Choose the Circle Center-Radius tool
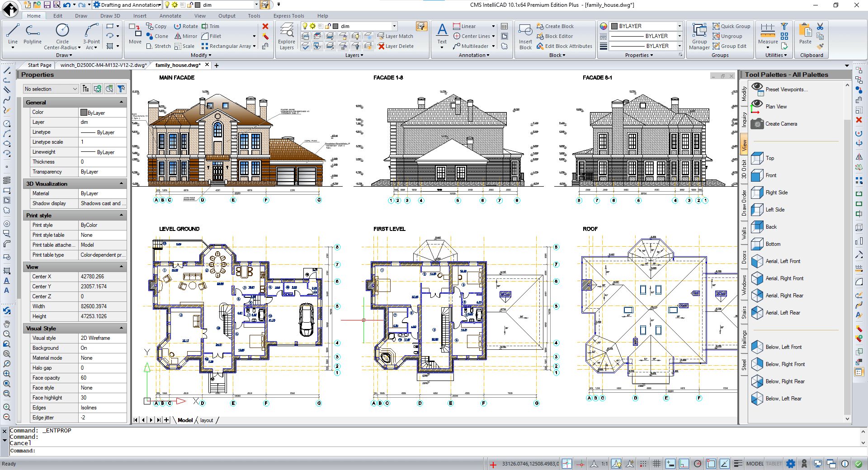This screenshot has width=868, height=470. pyautogui.click(x=62, y=36)
